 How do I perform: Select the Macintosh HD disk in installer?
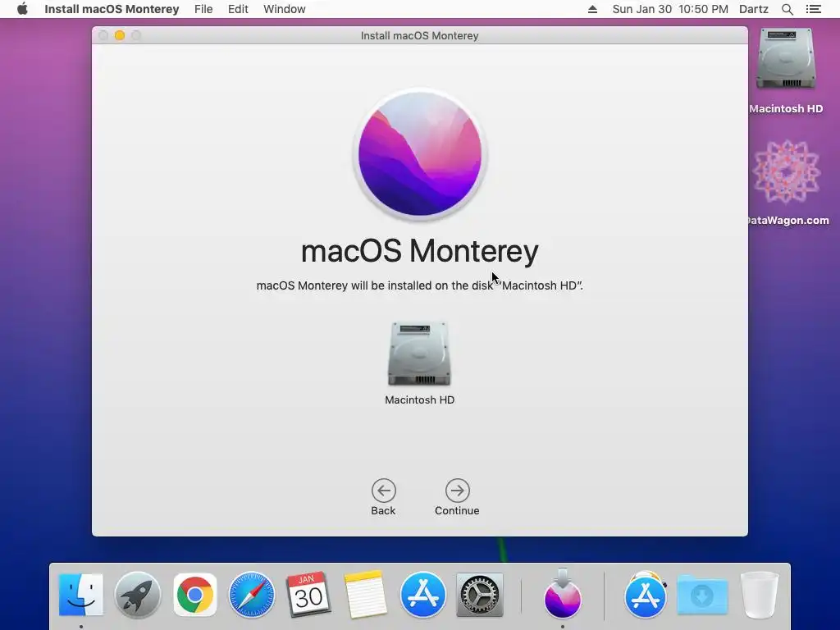point(419,354)
